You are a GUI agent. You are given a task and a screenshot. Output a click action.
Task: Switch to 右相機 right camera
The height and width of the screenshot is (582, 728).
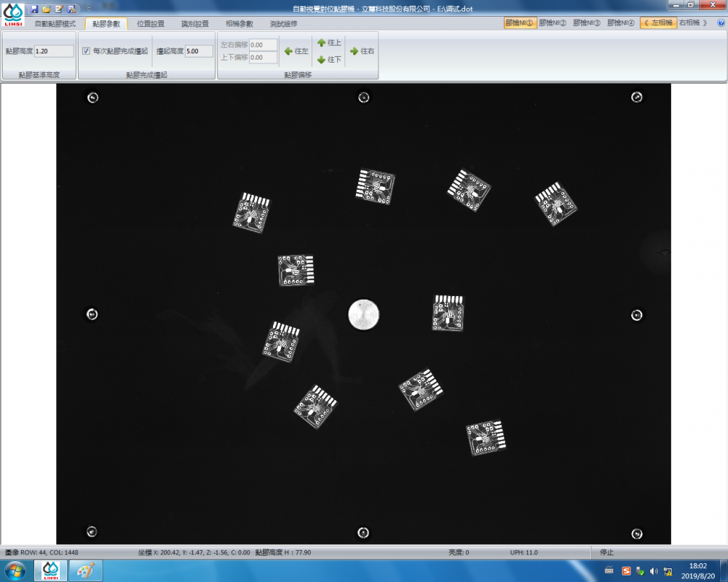692,23
